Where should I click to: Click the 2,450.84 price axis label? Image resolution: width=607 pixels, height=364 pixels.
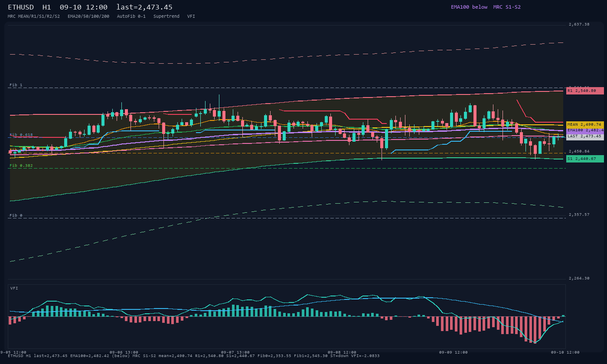click(x=579, y=151)
